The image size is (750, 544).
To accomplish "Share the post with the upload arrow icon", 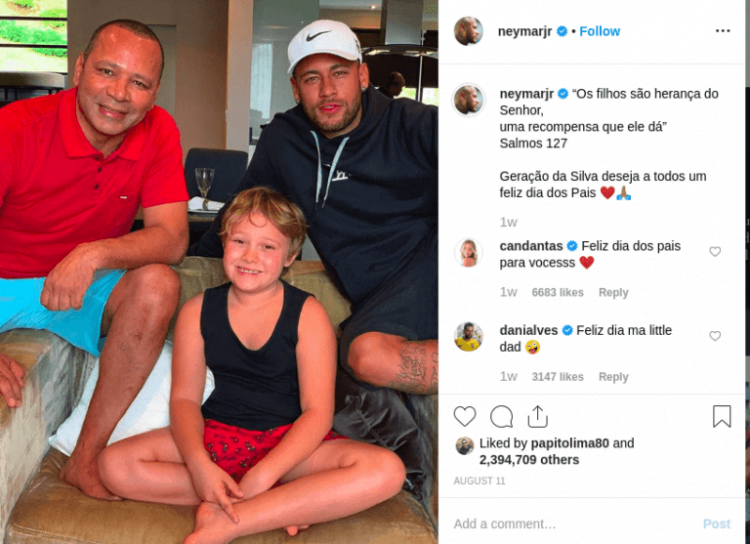I will pyautogui.click(x=538, y=416).
